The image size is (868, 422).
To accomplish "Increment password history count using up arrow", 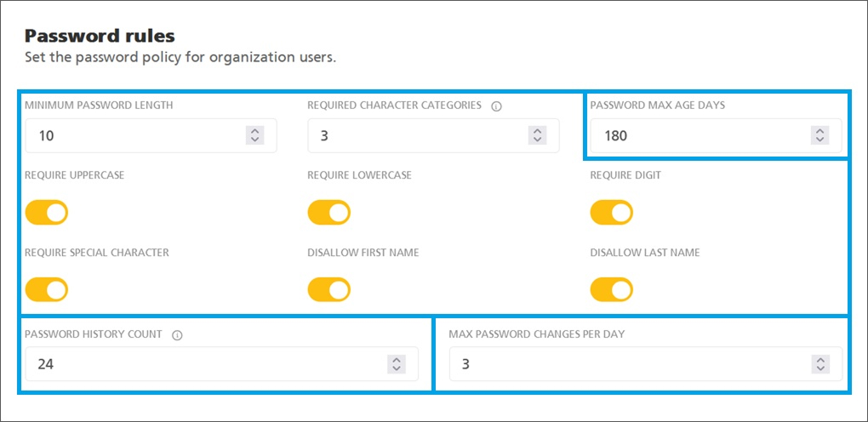I will 396,360.
